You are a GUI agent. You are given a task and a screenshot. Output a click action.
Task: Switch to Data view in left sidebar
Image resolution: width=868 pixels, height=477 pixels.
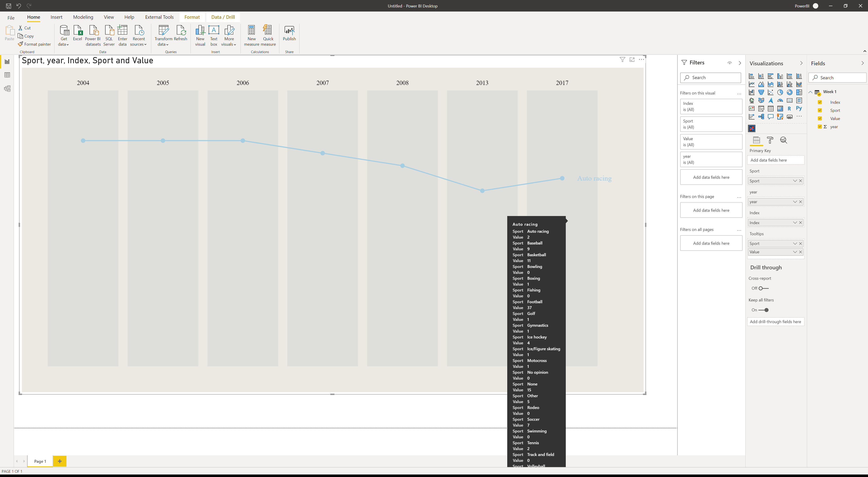(x=7, y=75)
